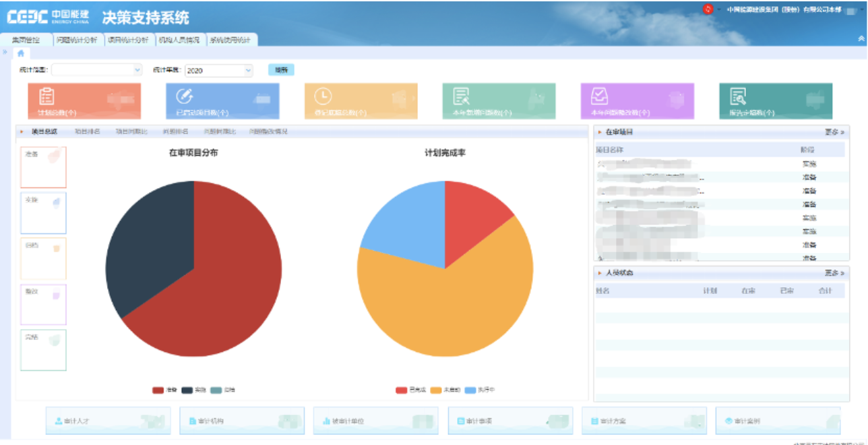Click the inbox checkmark icon on purple card
This screenshot has width=868, height=445.
click(599, 97)
